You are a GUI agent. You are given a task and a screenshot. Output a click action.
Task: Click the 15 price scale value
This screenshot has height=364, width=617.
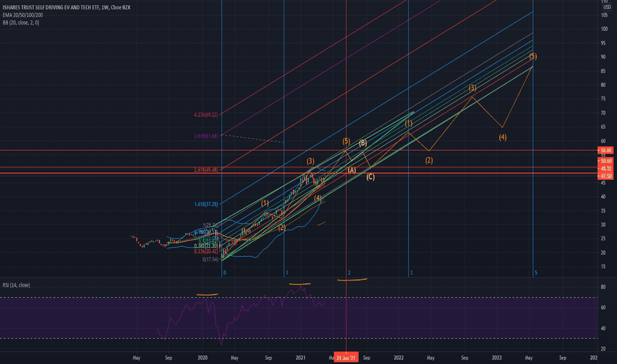pyautogui.click(x=603, y=267)
